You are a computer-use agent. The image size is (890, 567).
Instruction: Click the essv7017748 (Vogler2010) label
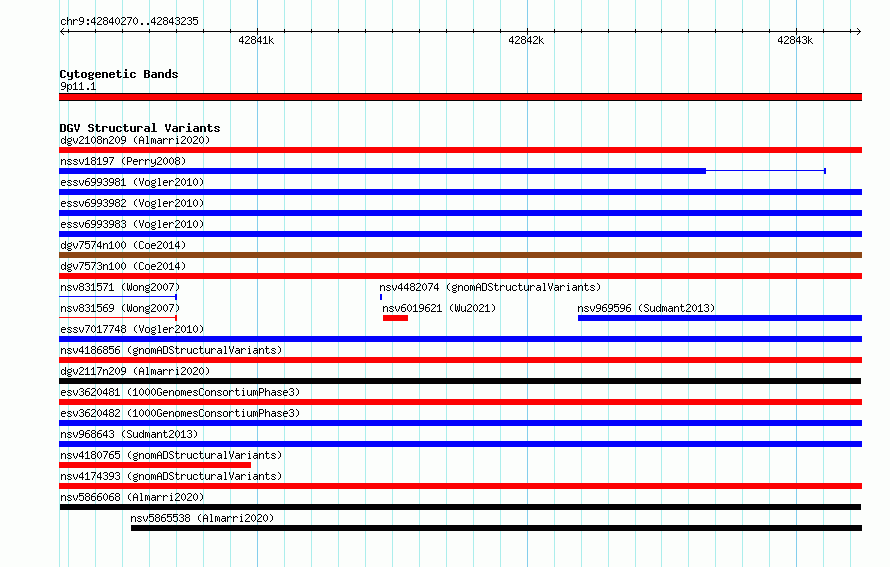coord(132,329)
